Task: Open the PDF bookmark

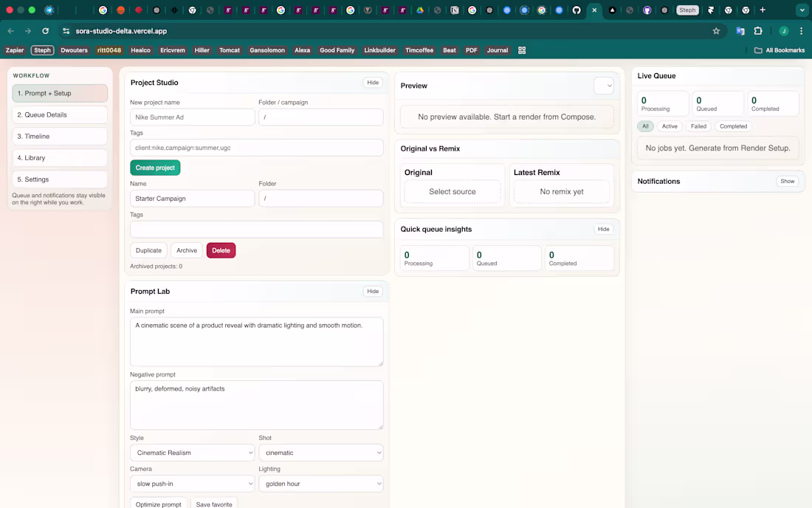Action: click(x=471, y=50)
